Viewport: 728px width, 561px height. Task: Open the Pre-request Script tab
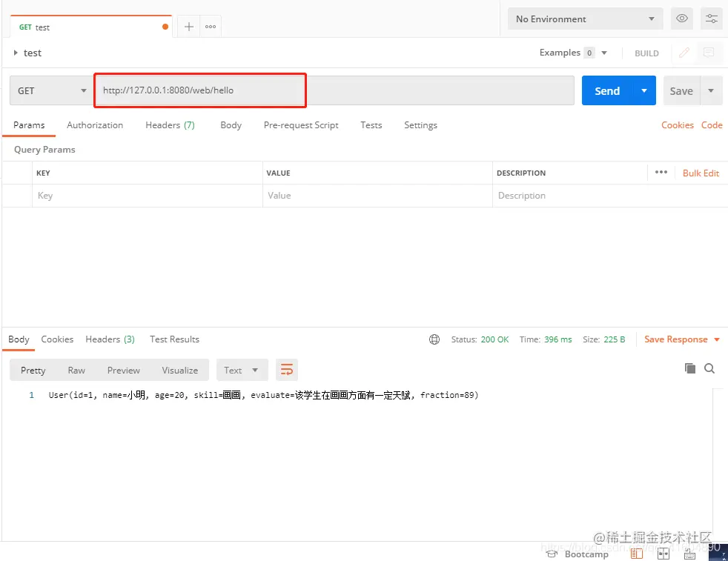pyautogui.click(x=301, y=125)
